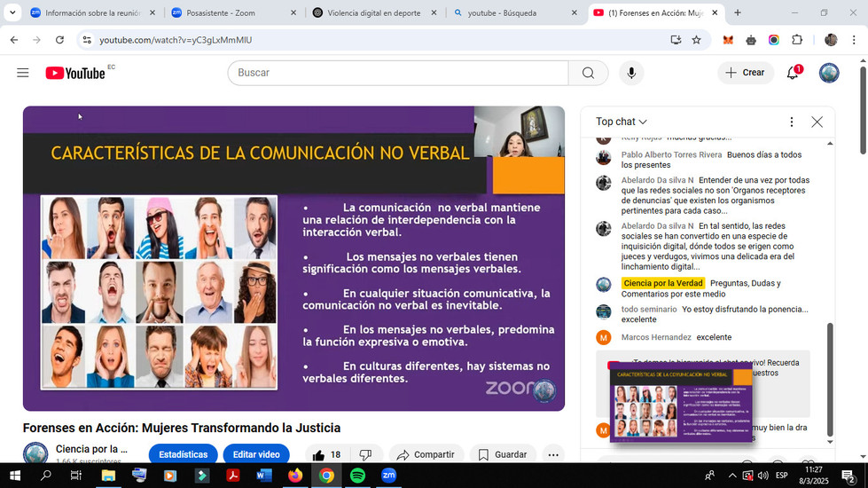The height and width of the screenshot is (488, 868).
Task: Go back in browser history
Action: (x=14, y=40)
